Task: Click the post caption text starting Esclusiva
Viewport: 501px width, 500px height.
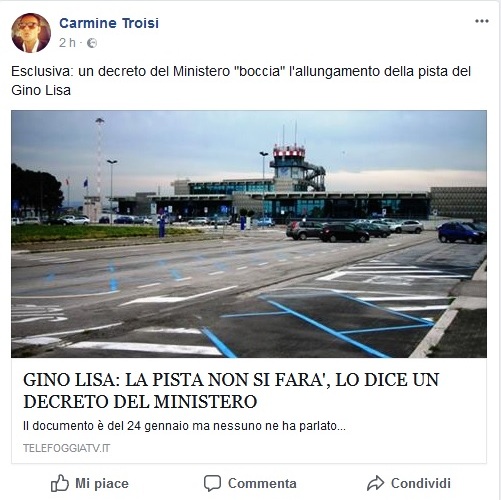Action: (241, 81)
